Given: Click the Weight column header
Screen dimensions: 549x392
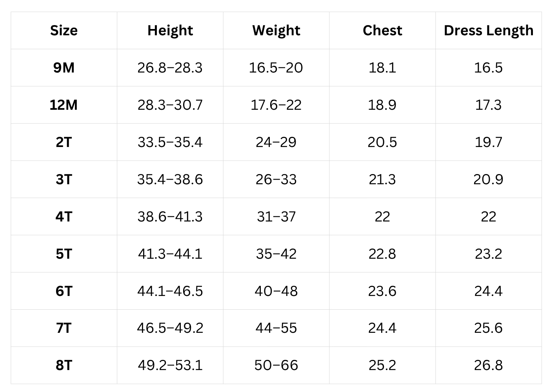Looking at the screenshot, I should coord(276,31).
